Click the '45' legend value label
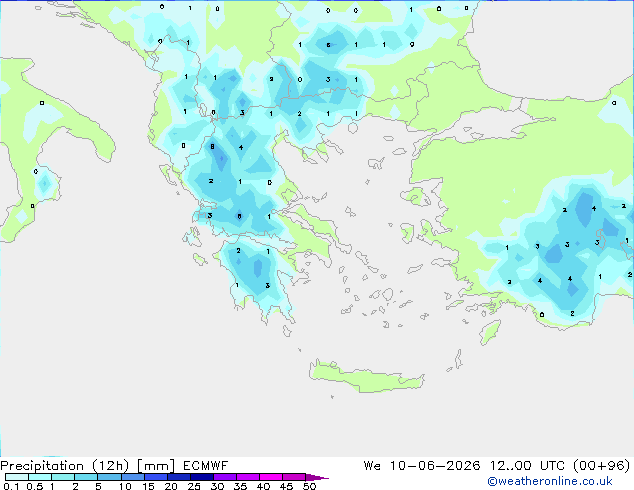This screenshot has width=634, height=490. click(x=286, y=486)
